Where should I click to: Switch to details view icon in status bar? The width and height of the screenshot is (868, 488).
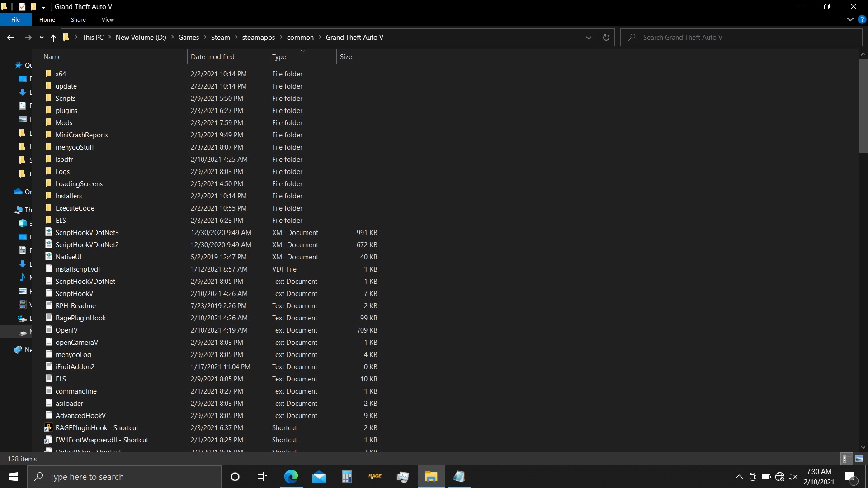pos(845,459)
